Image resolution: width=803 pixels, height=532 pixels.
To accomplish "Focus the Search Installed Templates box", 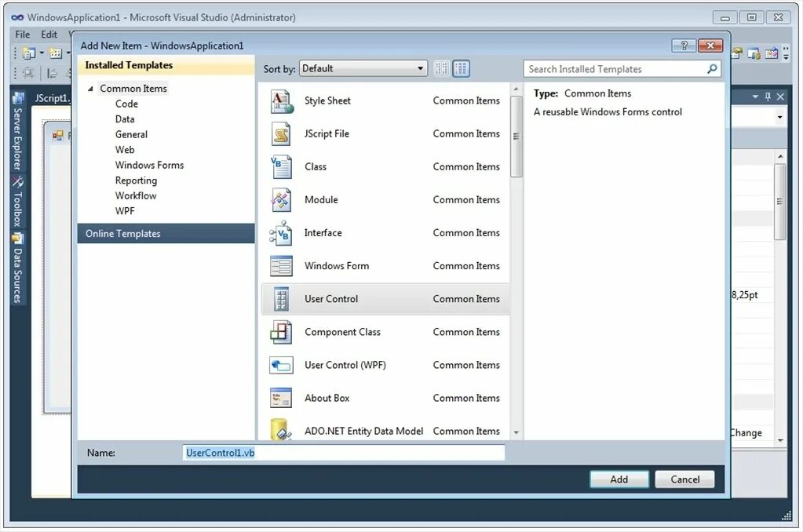I will click(622, 68).
